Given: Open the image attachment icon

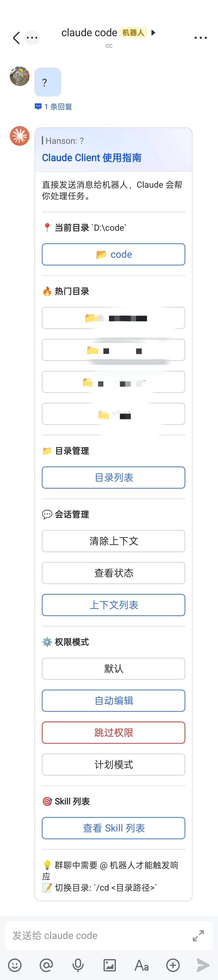Looking at the screenshot, I should pos(110,965).
